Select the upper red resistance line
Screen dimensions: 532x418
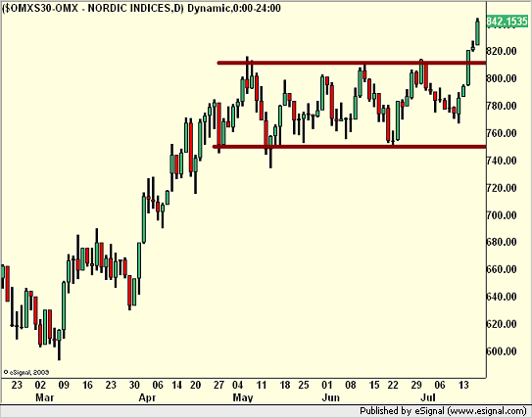(352, 63)
